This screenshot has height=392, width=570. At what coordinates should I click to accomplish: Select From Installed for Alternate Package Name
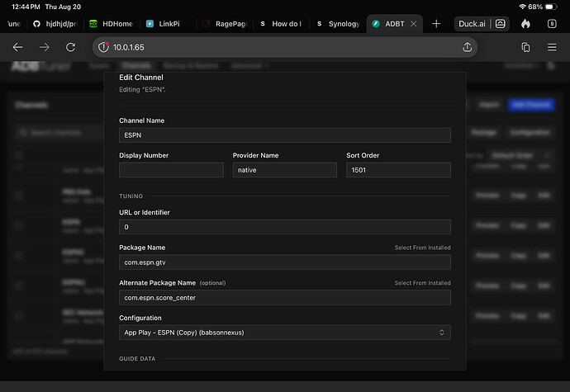click(x=422, y=283)
